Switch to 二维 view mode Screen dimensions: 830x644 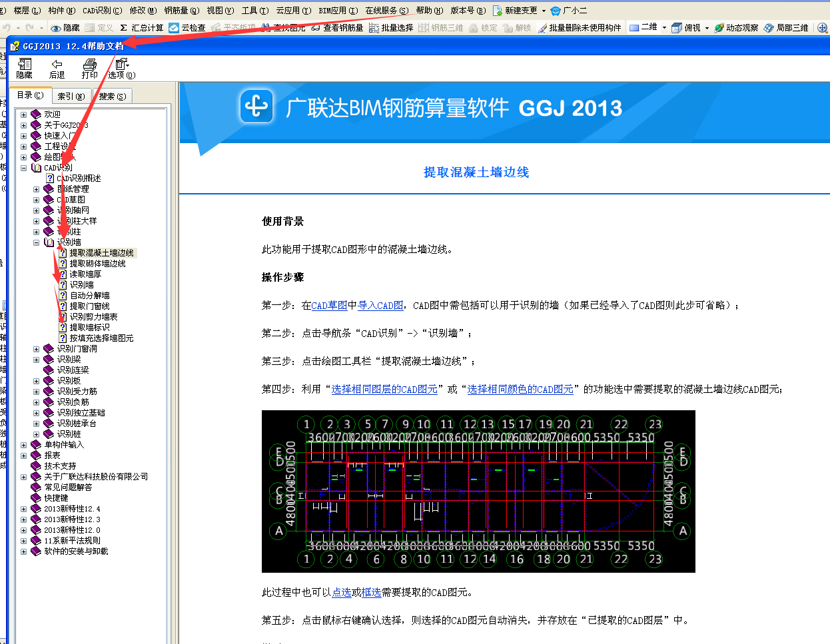click(643, 28)
